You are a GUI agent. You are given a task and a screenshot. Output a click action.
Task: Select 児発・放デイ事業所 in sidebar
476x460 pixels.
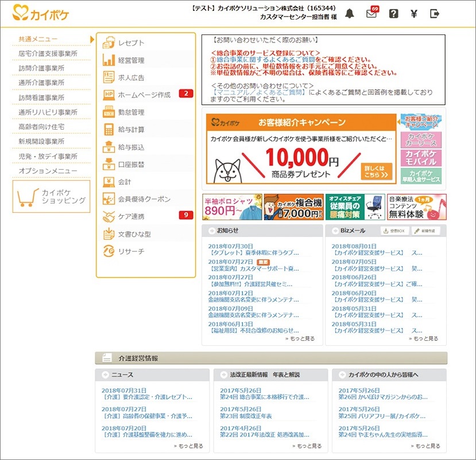48,156
